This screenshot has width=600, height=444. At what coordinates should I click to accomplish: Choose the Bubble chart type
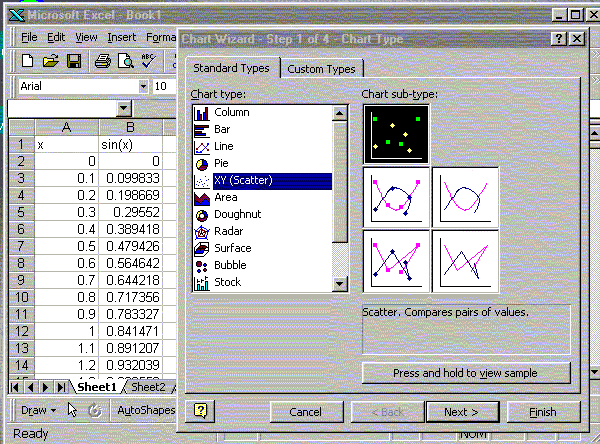pyautogui.click(x=262, y=265)
